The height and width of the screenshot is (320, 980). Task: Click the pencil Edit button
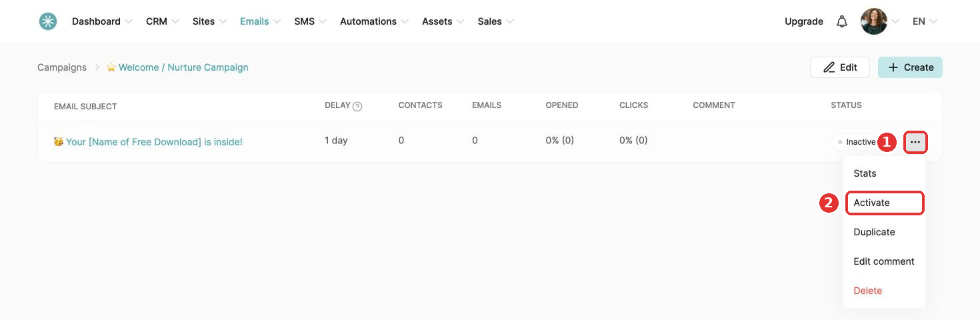tap(840, 67)
